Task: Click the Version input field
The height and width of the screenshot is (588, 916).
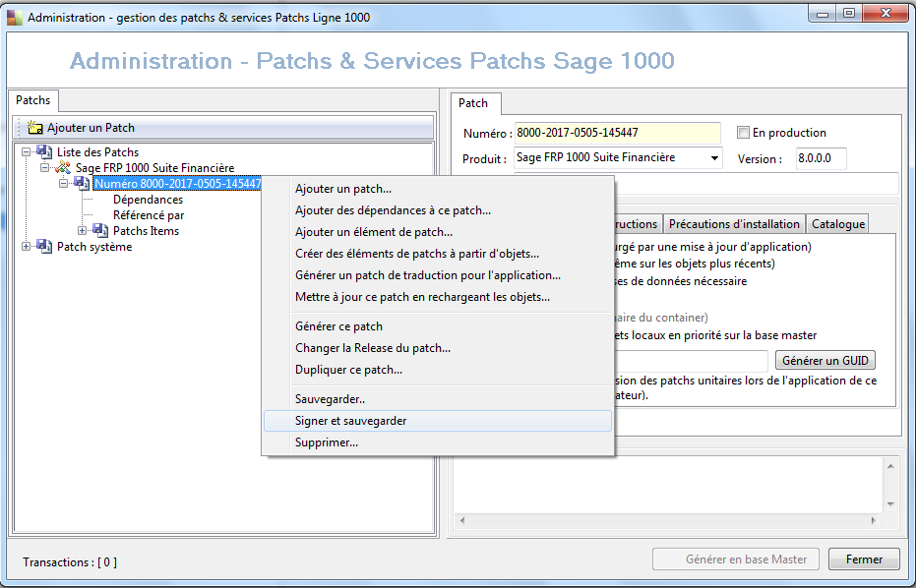Action: coord(822,158)
